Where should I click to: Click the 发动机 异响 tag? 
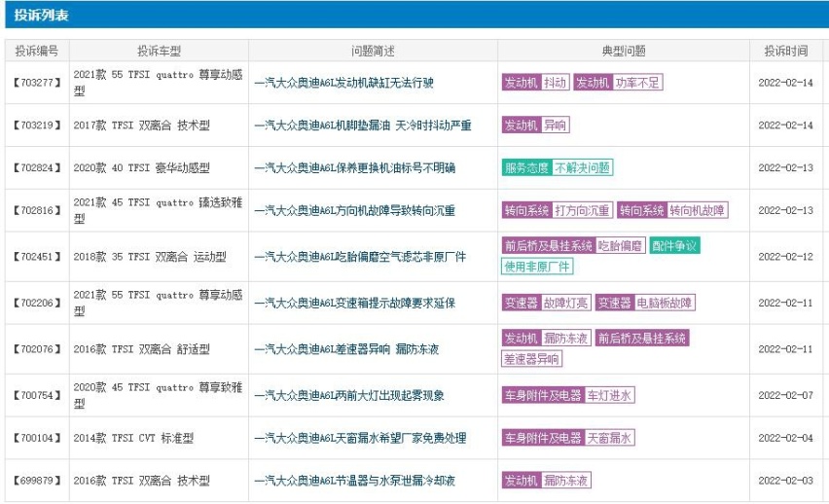[535, 126]
